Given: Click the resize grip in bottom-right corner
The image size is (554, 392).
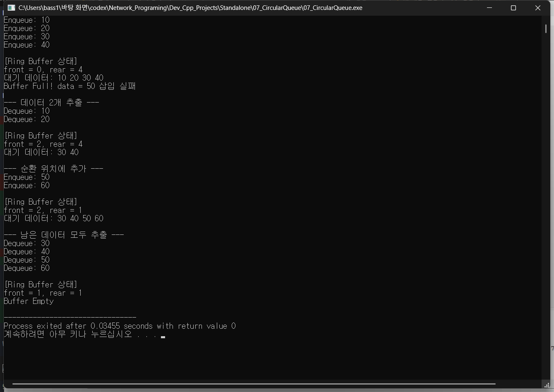Looking at the screenshot, I should click(547, 385).
